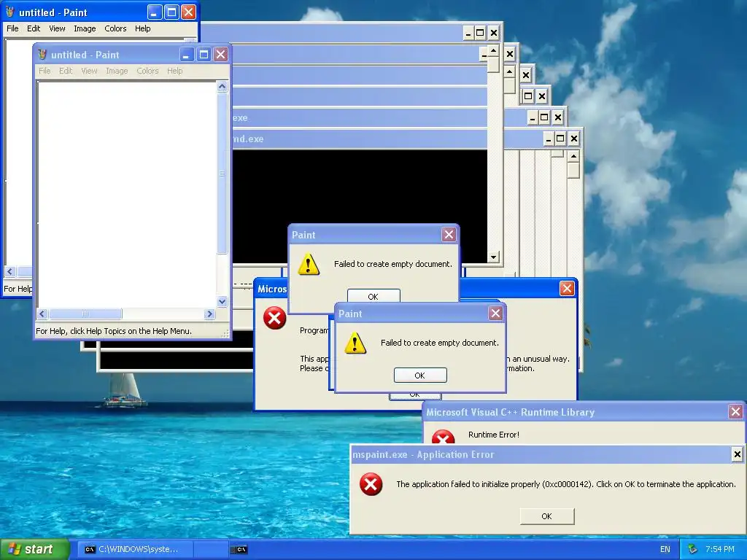Maximize the nd.exe console window
747x560 pixels.
click(560, 139)
